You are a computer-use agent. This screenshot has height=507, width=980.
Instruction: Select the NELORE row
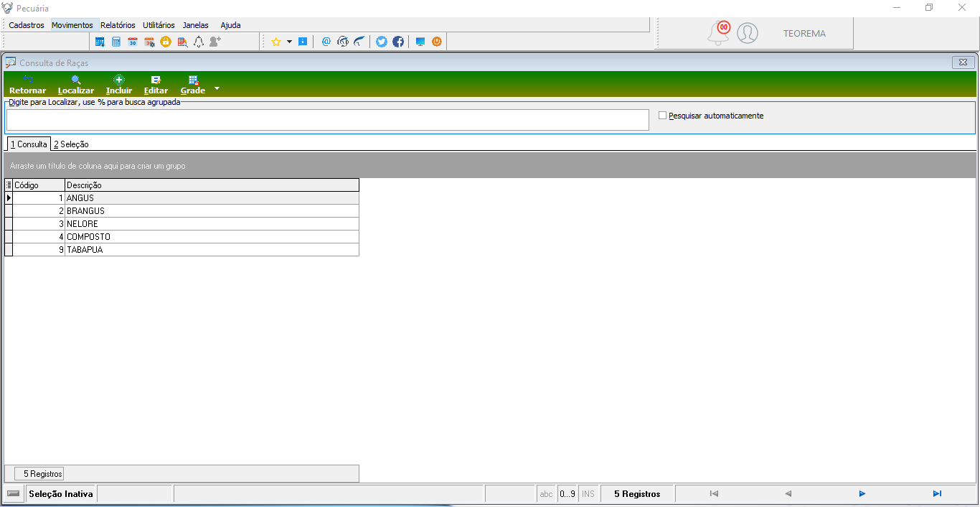pyautogui.click(x=182, y=224)
